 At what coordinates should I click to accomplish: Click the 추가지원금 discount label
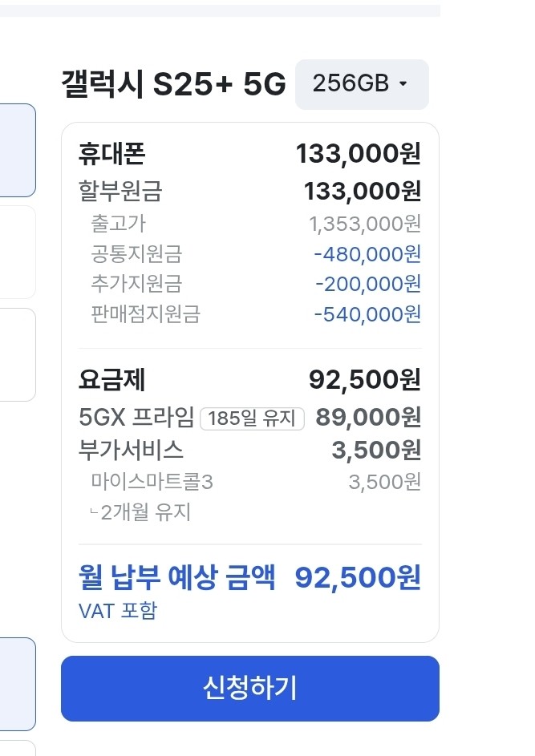(x=136, y=284)
